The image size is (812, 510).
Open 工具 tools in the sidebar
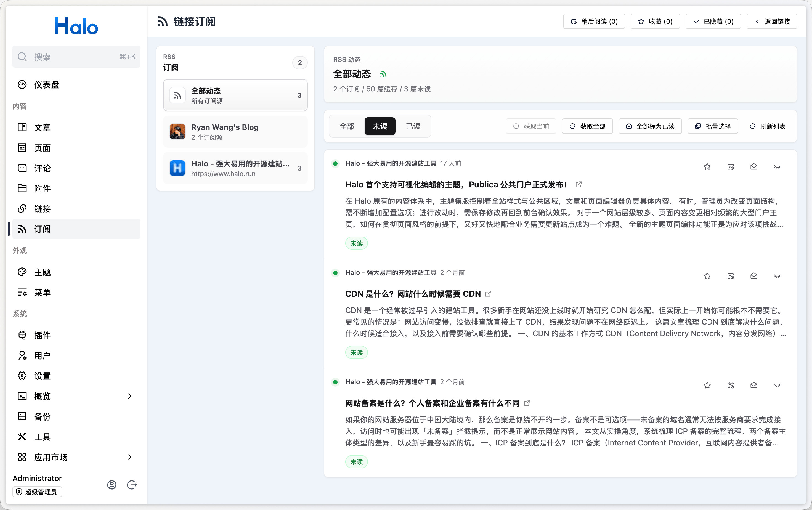pyautogui.click(x=76, y=437)
